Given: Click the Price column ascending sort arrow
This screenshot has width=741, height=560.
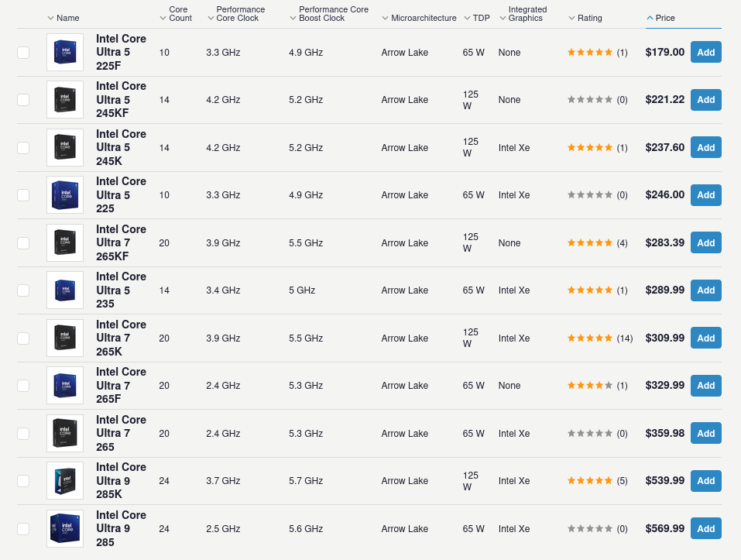Looking at the screenshot, I should tap(650, 18).
